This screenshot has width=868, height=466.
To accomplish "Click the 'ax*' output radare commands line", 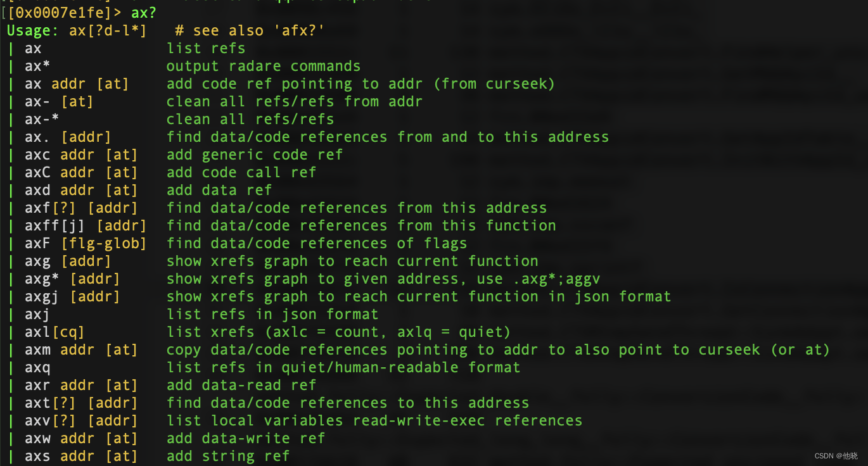I will pos(37,66).
